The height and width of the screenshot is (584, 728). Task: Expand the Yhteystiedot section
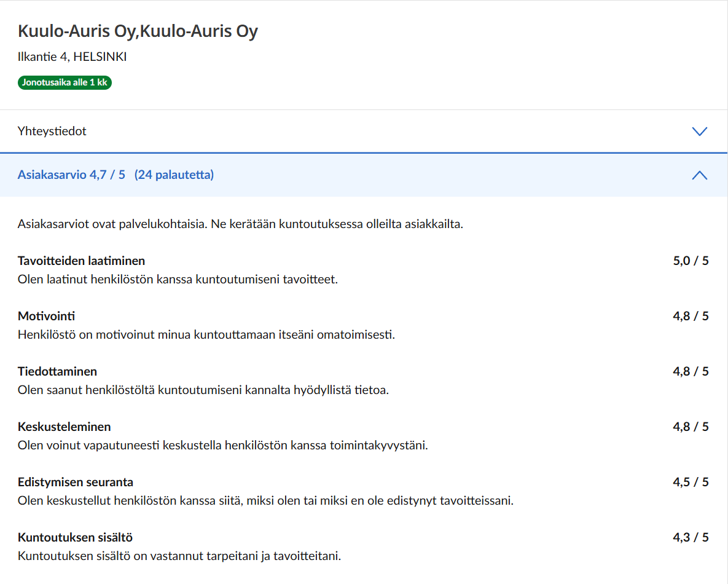[x=52, y=132]
